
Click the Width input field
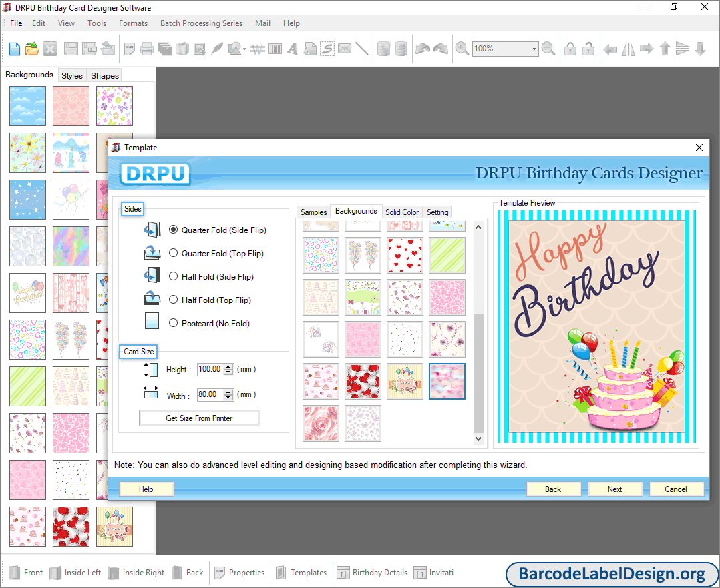(210, 394)
